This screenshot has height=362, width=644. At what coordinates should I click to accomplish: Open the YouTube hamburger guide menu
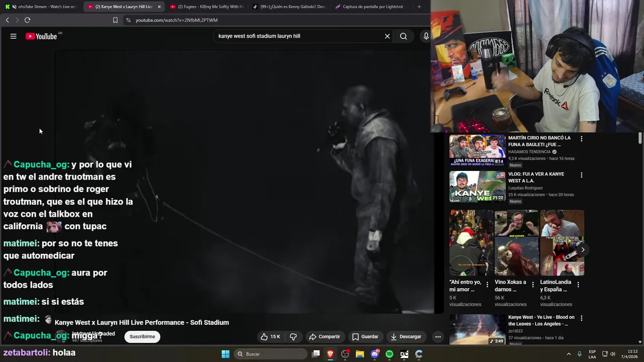point(14,36)
